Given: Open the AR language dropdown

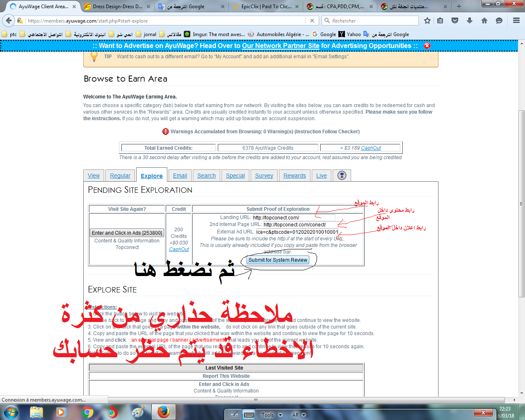Looking at the screenshot, I should click(x=299, y=415).
